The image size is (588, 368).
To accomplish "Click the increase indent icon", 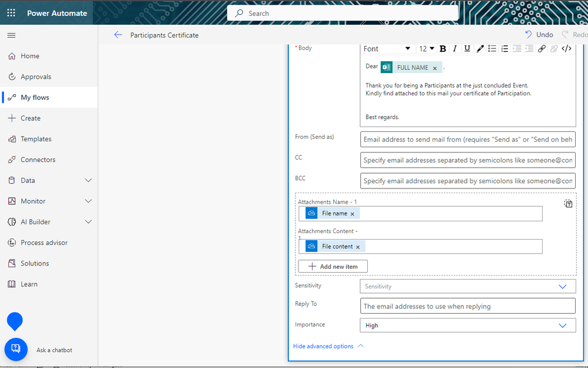I will [x=517, y=49].
